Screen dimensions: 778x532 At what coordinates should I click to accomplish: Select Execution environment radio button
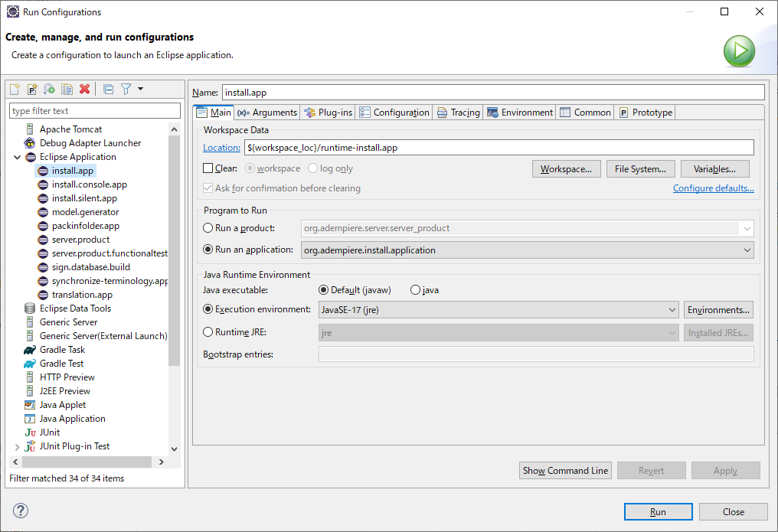[208, 309]
